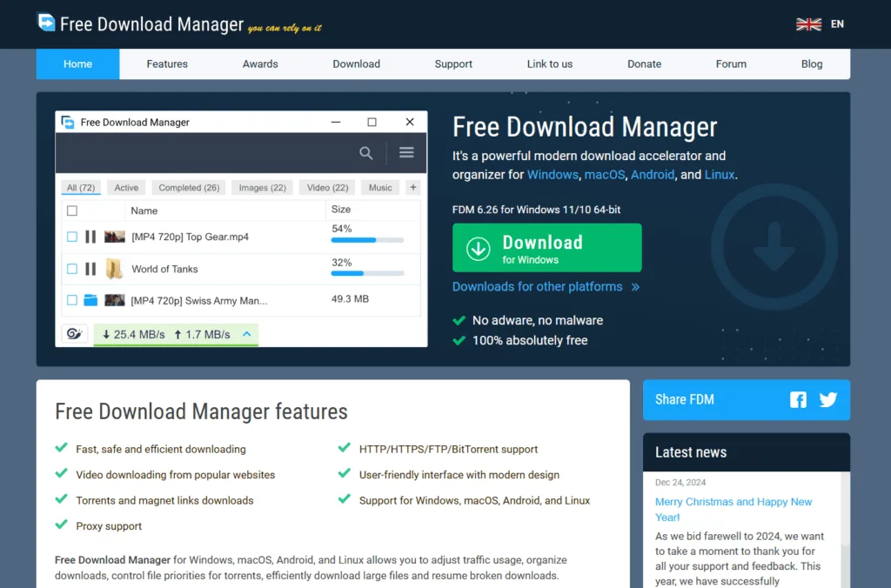891x588 pixels.
Task: Expand the speed panel with the up chevron
Action: 246,334
